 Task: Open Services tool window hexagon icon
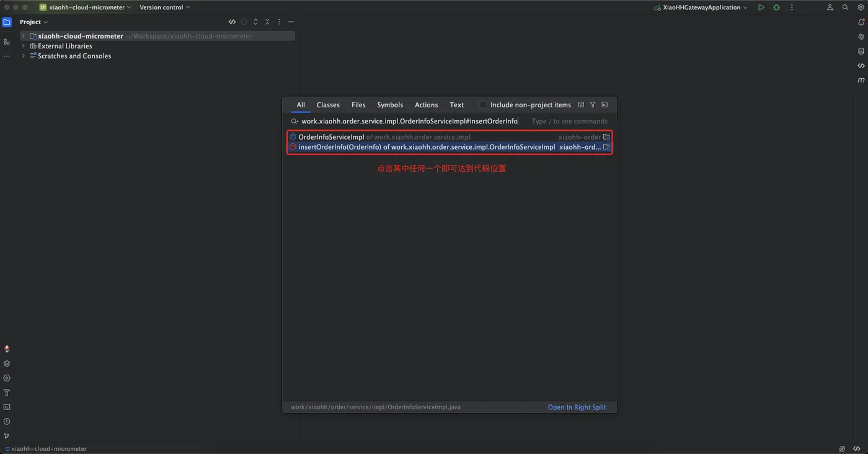click(x=7, y=378)
